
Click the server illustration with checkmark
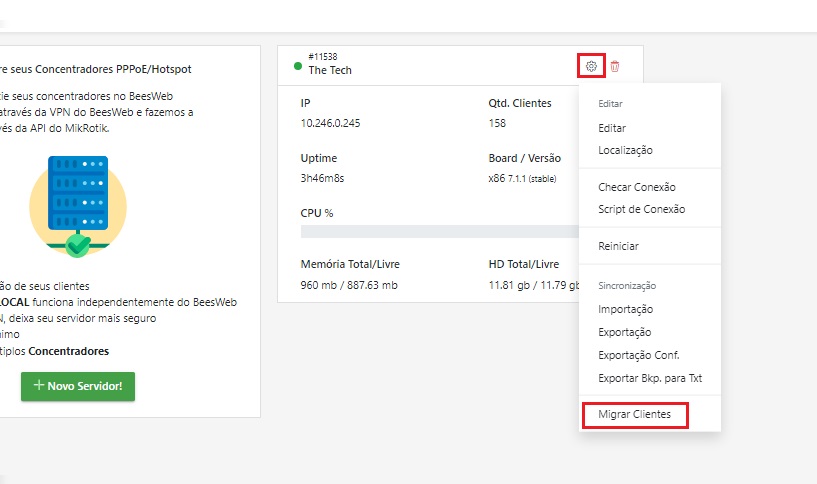[x=78, y=206]
